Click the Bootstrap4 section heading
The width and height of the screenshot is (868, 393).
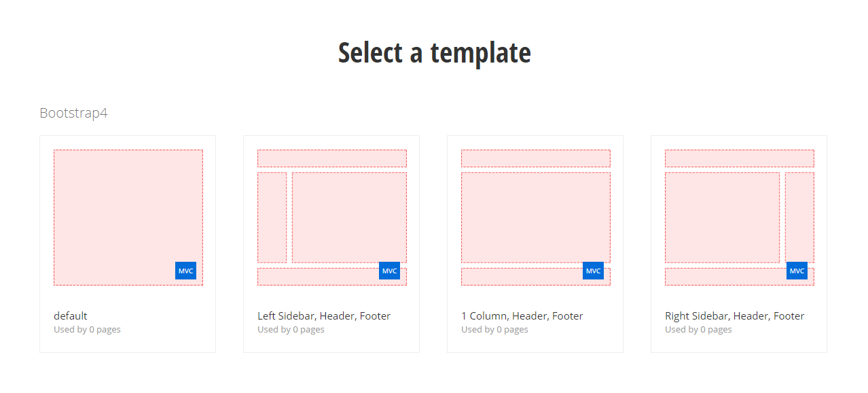click(73, 113)
